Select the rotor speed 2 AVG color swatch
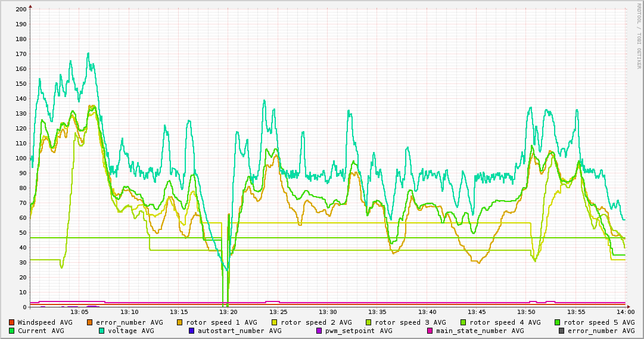 point(275,322)
